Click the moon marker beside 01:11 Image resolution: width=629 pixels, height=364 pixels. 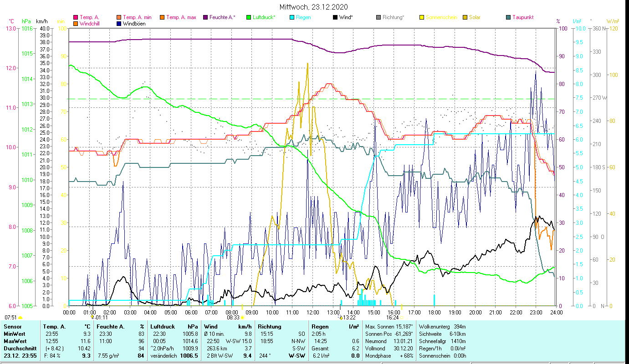pos(92,317)
